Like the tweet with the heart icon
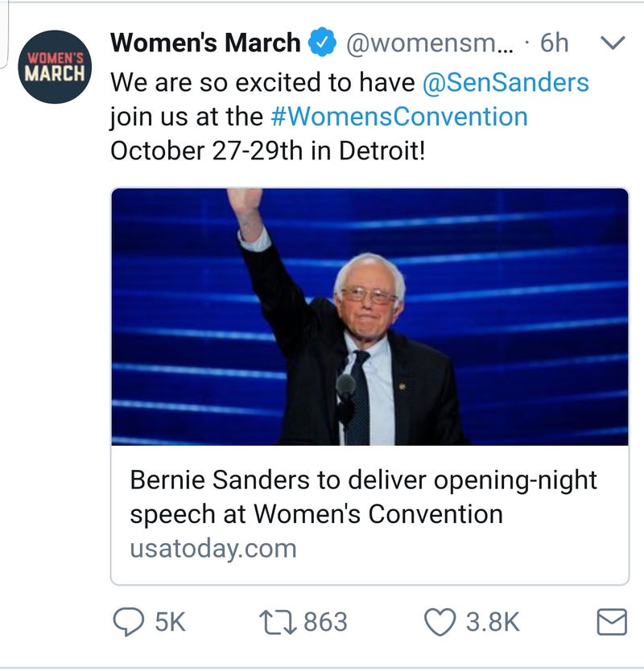This screenshot has height=671, width=644. tap(440, 622)
